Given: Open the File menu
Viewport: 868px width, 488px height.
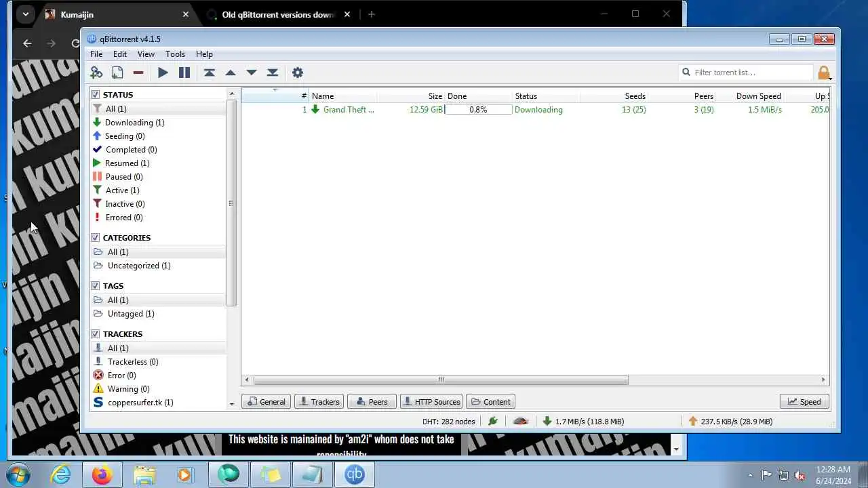Looking at the screenshot, I should point(96,54).
